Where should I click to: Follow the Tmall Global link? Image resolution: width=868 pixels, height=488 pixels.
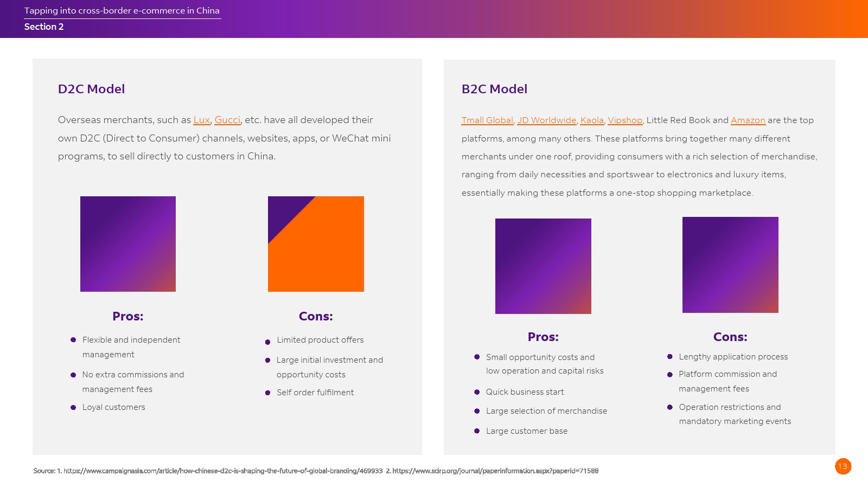coord(487,120)
